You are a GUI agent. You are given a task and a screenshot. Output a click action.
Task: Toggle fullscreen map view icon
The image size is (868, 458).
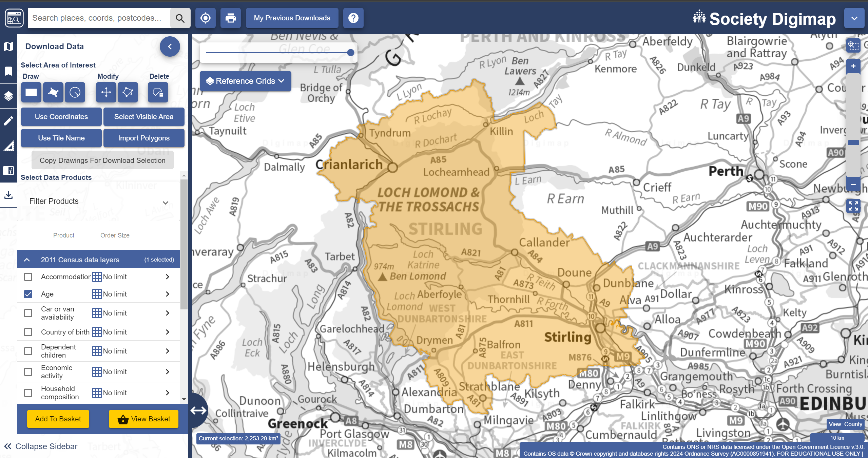point(853,206)
